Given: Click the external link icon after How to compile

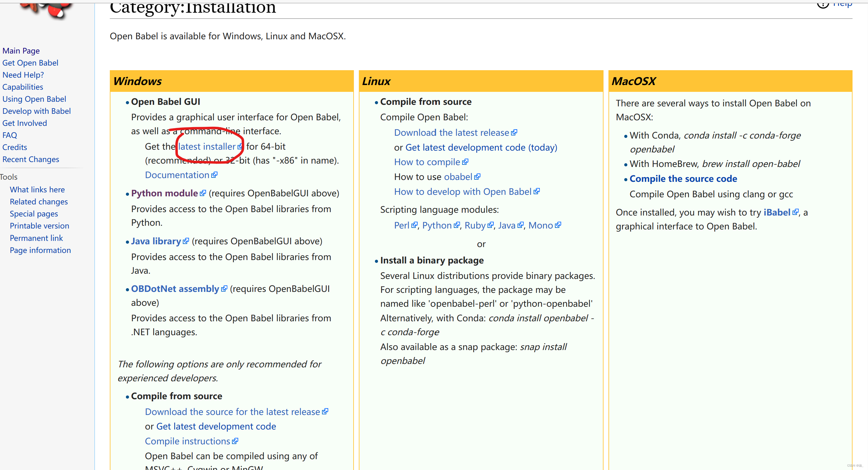Looking at the screenshot, I should [465, 162].
